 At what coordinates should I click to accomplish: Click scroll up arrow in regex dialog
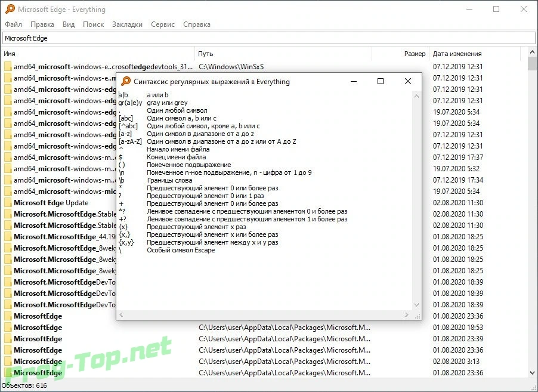(x=416, y=97)
